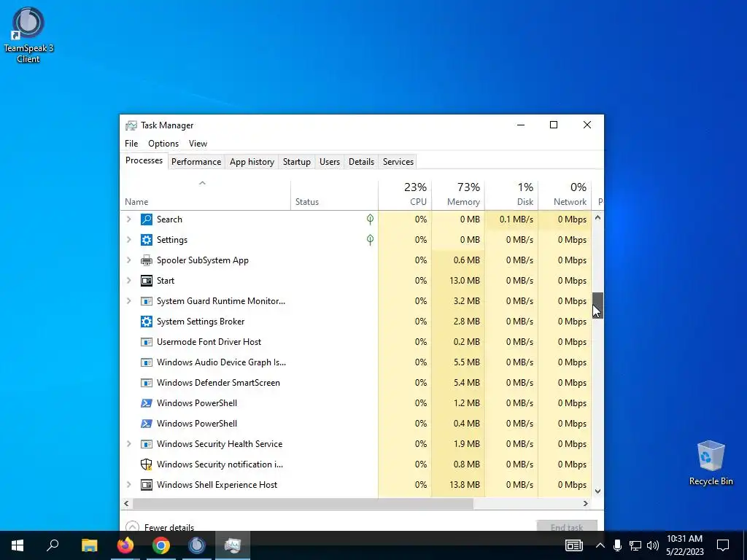Click the horizontal scrollbar thumb
This screenshot has width=747, height=560.
click(x=303, y=503)
